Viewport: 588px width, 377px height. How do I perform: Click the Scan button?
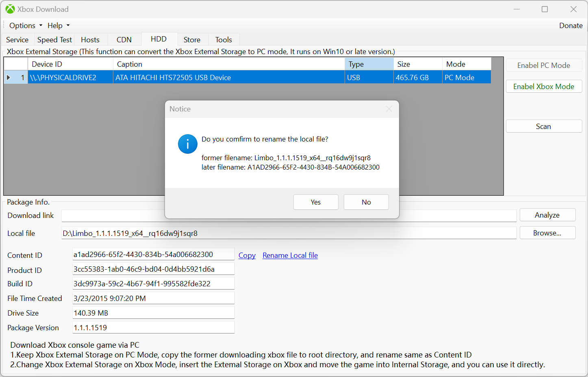click(x=544, y=126)
